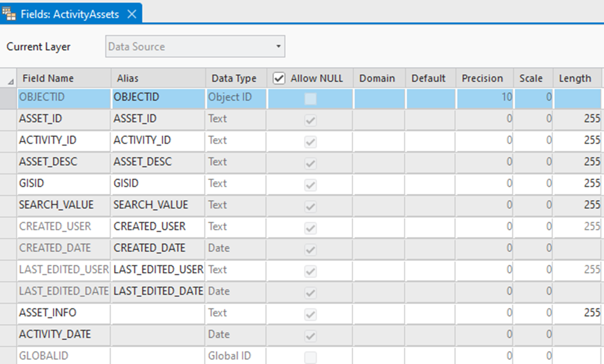The height and width of the screenshot is (364, 604).
Task: Click the GISID alias cell
Action: (158, 185)
